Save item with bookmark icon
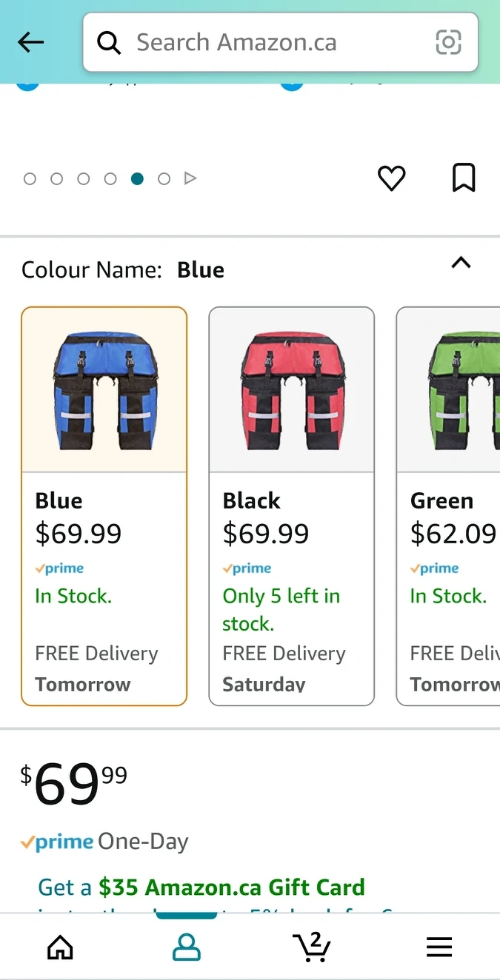The image size is (500, 980). pos(464,178)
